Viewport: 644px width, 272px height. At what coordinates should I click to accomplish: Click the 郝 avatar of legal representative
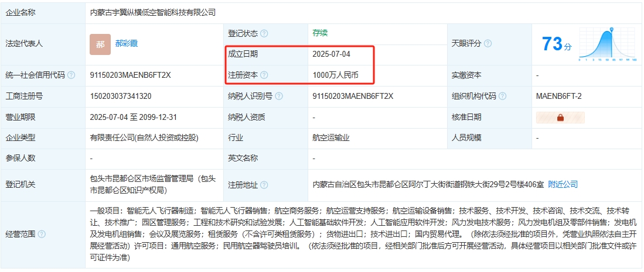pos(100,44)
